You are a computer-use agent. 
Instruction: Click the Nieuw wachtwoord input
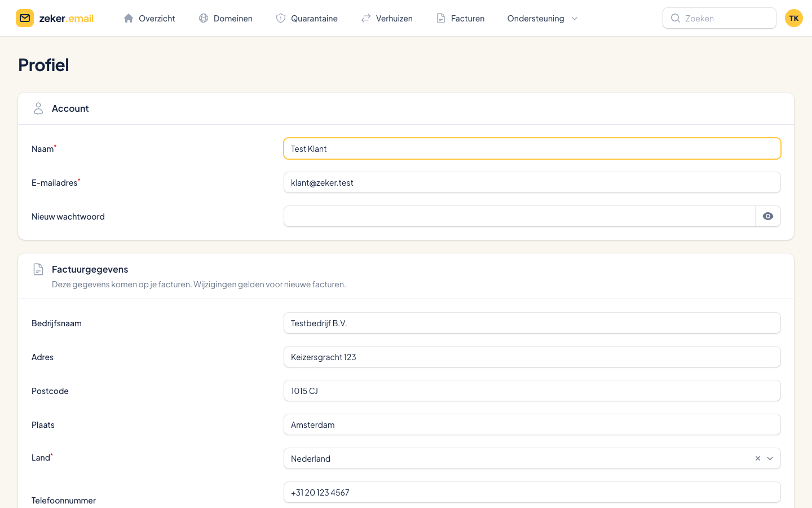click(x=519, y=216)
